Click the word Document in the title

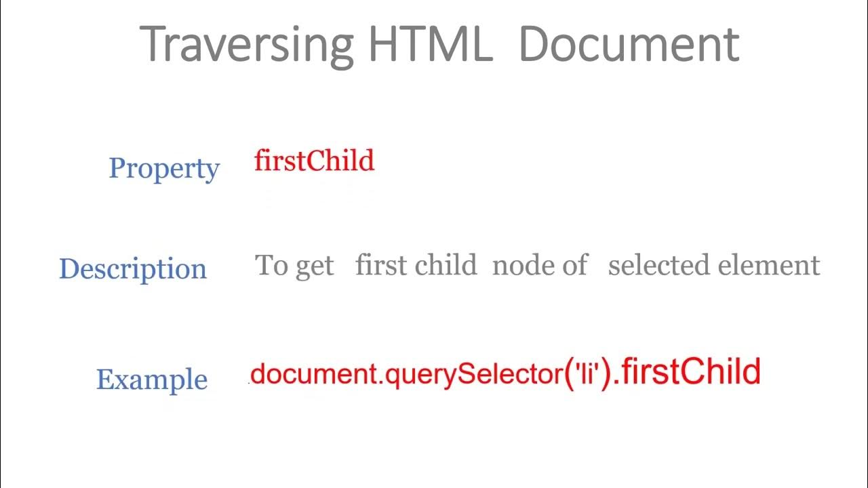pyautogui.click(x=629, y=44)
